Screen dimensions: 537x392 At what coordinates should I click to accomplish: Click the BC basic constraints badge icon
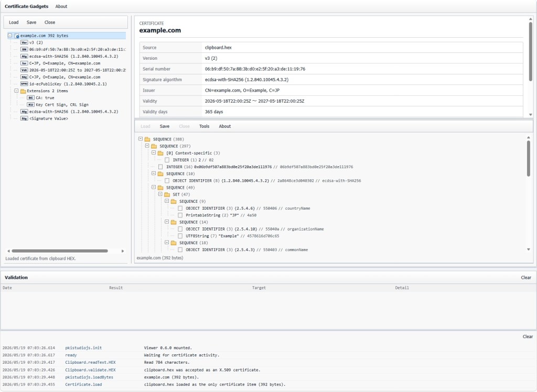click(x=30, y=98)
